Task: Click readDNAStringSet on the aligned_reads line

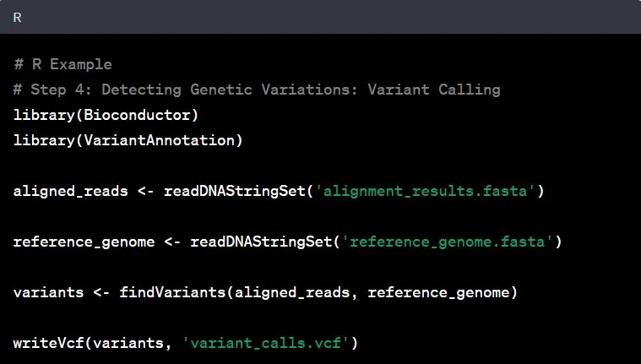Action: click(235, 191)
